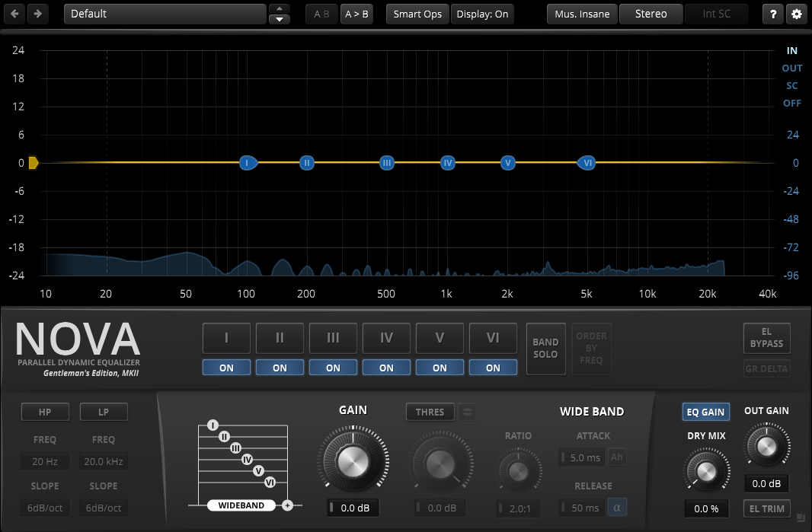Open the Stereo channel mode dropdown
The height and width of the screenshot is (532, 812).
(651, 14)
